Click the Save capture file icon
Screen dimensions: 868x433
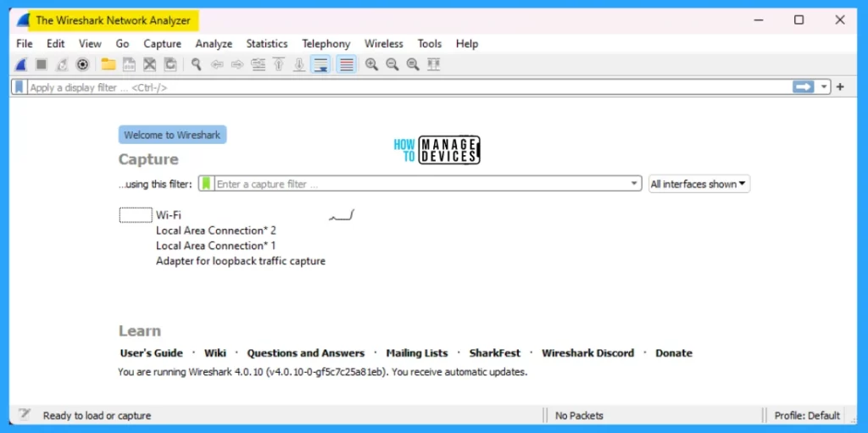(x=129, y=64)
